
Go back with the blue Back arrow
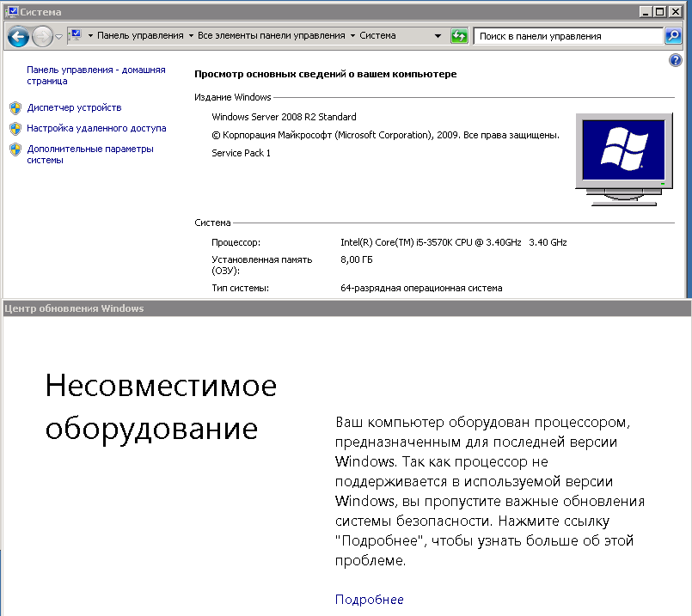tap(19, 36)
